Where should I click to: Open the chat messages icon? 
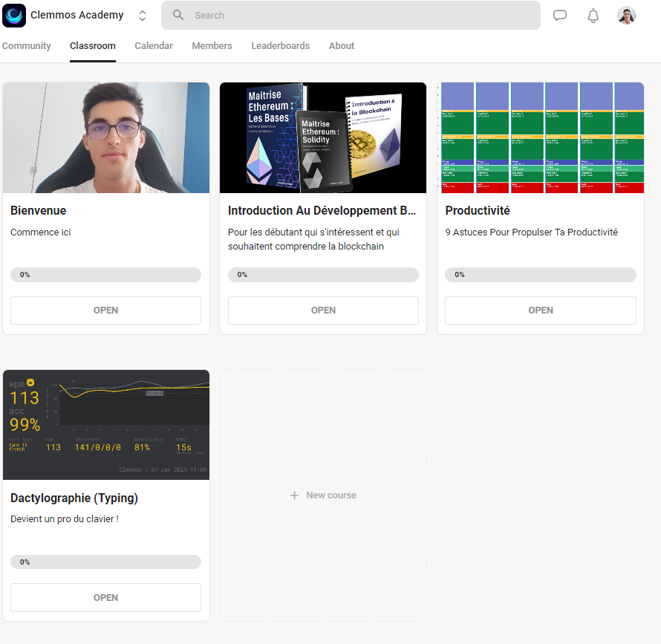pyautogui.click(x=560, y=16)
